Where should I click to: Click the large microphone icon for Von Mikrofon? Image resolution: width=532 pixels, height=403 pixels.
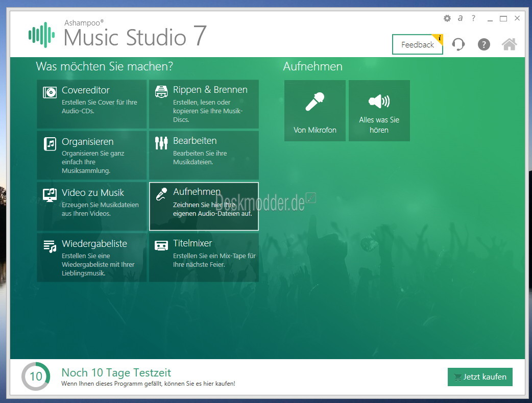click(315, 102)
